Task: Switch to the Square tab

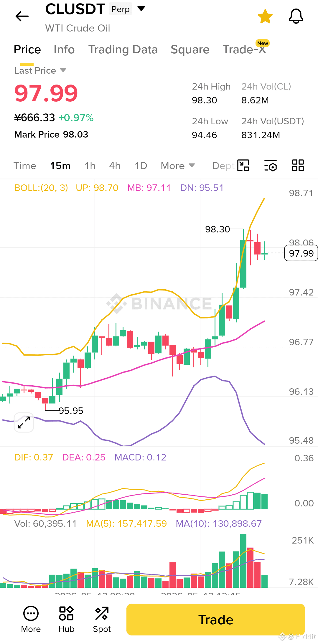Action: [190, 49]
